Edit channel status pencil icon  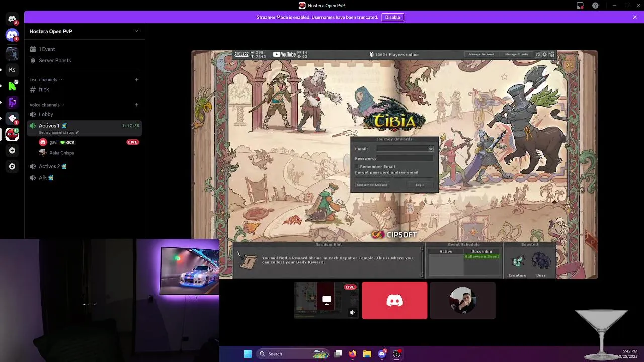coord(77,132)
